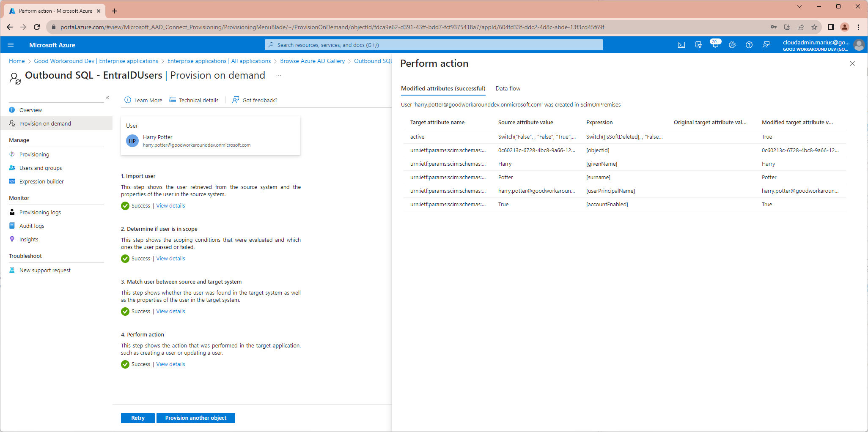868x432 pixels.
Task: Close the Perform action panel
Action: (852, 63)
